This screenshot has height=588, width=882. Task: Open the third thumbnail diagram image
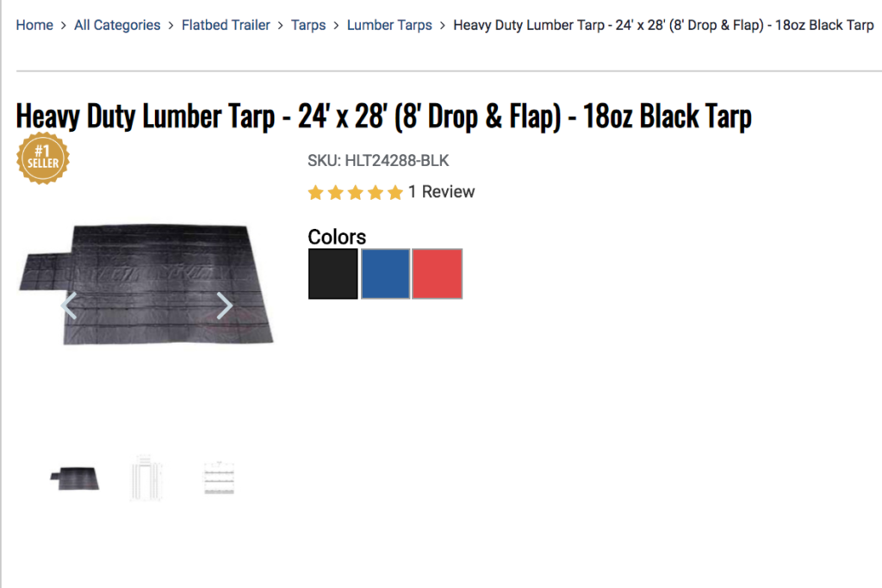(x=219, y=478)
